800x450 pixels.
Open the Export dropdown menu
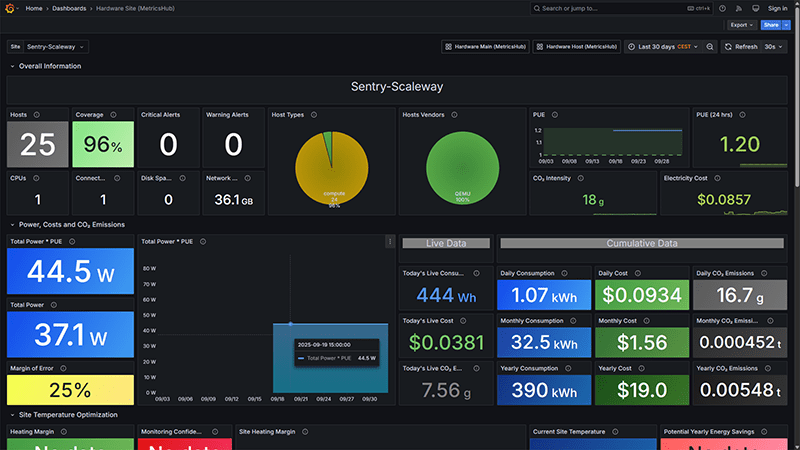point(741,25)
